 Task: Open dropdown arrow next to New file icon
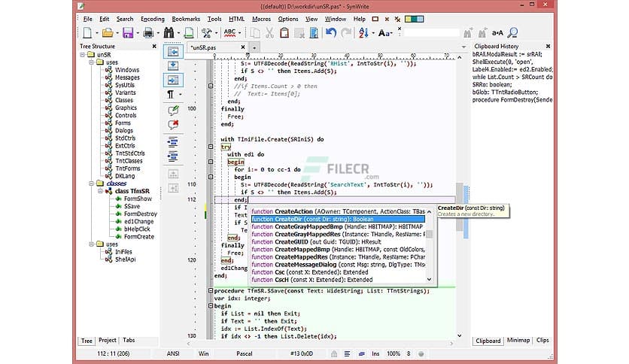click(x=96, y=33)
